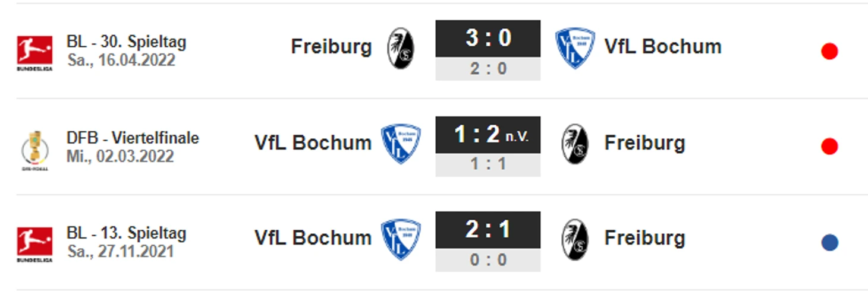The image size is (868, 295).
Task: Open the 2 : 1 score result
Action: [x=488, y=230]
